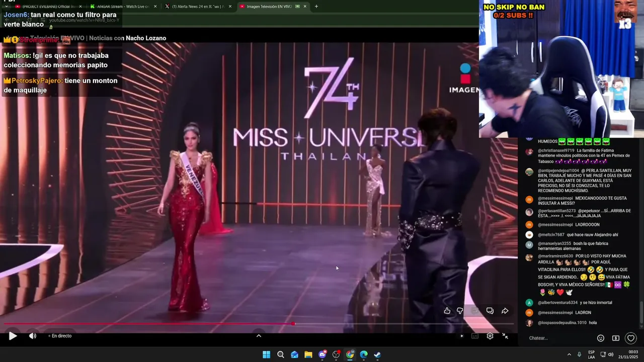
Task: Open the ESP LAA language switcher
Action: [x=592, y=354]
